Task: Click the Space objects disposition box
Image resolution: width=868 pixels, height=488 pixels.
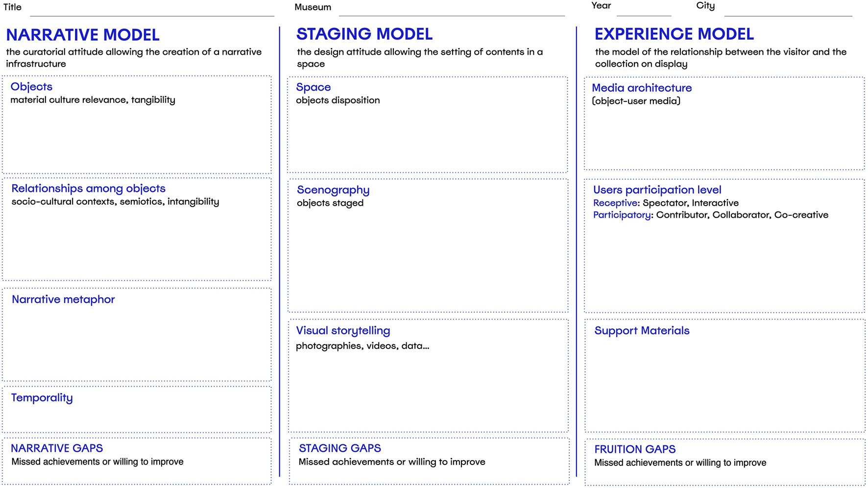Action: pyautogui.click(x=428, y=125)
